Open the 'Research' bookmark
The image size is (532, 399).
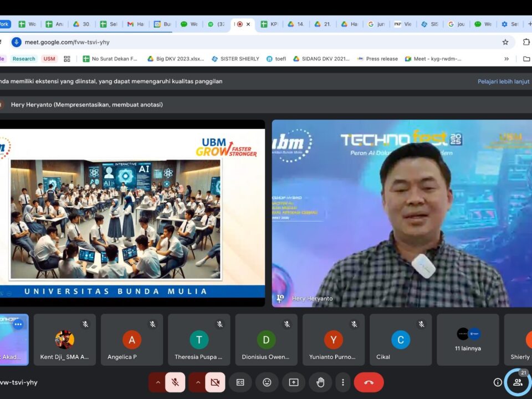coord(24,59)
